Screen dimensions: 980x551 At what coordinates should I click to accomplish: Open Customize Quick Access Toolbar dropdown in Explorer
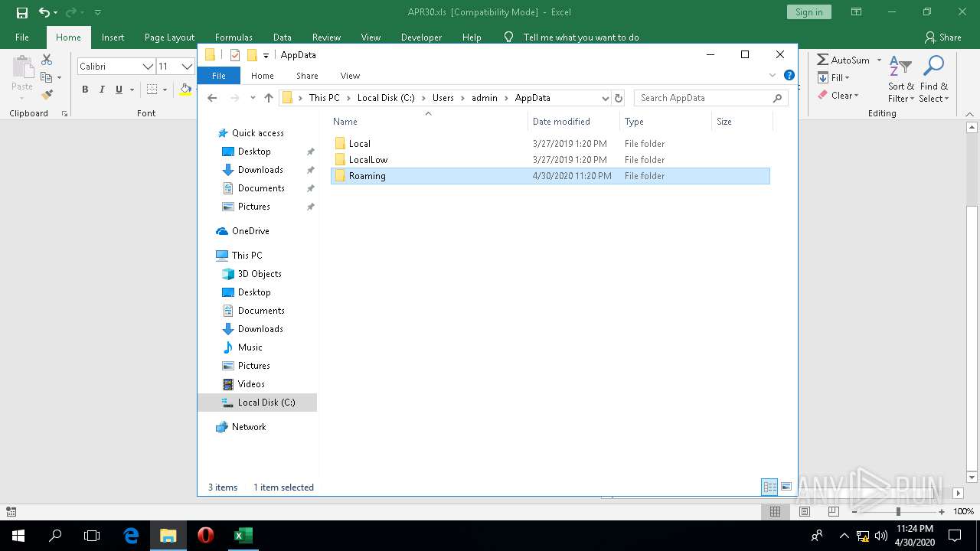click(266, 55)
